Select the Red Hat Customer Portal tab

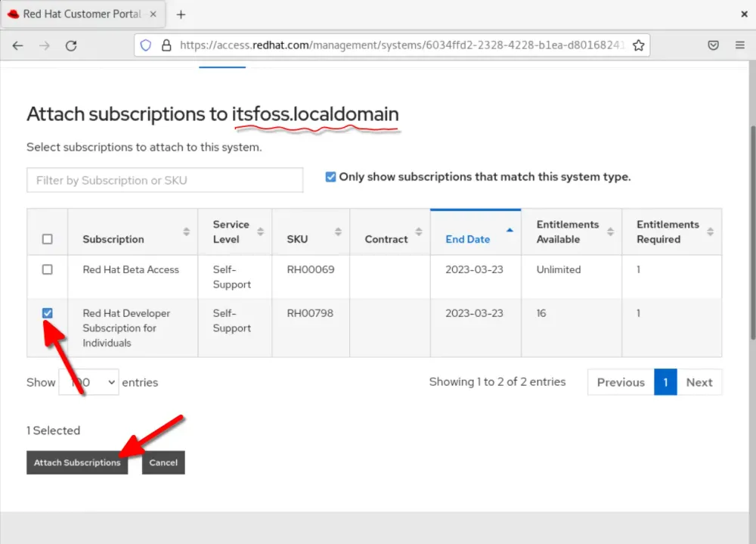point(83,14)
